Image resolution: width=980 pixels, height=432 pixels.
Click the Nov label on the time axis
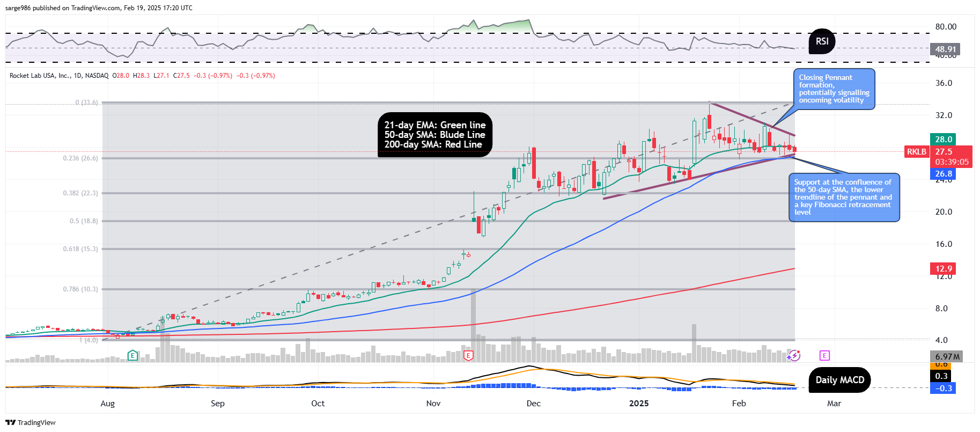pyautogui.click(x=433, y=404)
